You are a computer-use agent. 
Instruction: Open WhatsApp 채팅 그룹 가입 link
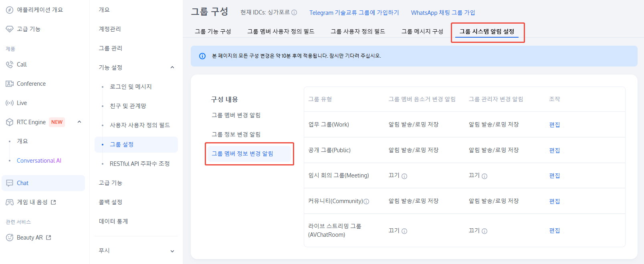click(x=443, y=12)
